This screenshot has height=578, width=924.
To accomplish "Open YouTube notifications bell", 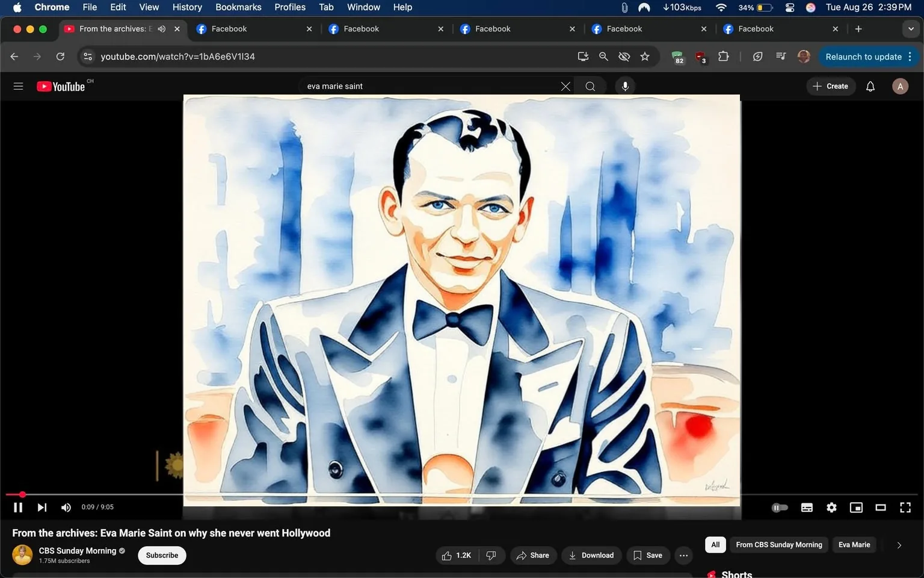I will click(870, 86).
